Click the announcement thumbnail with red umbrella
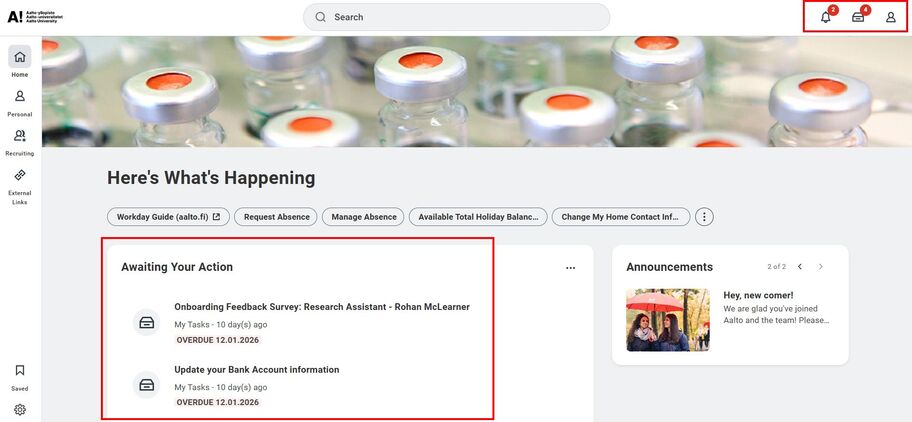This screenshot has height=422, width=912. (x=668, y=320)
